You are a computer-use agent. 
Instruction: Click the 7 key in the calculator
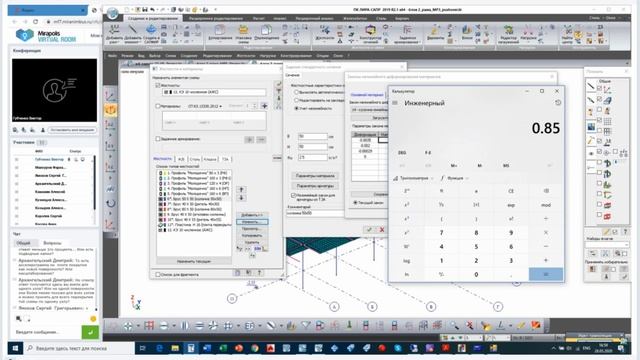point(441,233)
